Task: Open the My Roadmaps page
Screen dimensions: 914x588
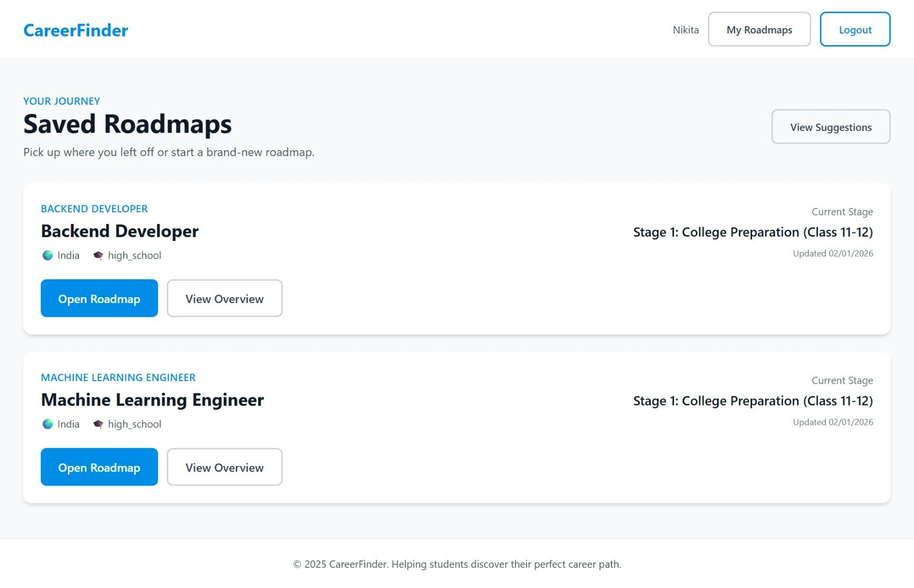Action: [x=759, y=29]
